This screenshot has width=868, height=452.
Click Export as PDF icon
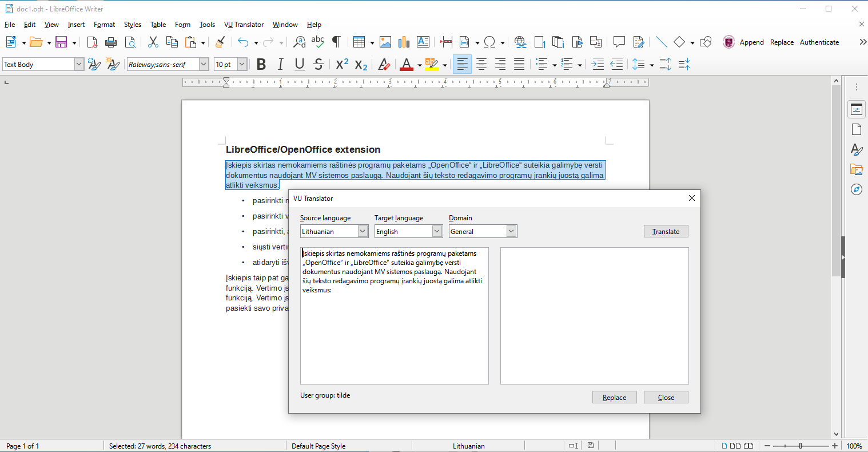[x=92, y=42]
